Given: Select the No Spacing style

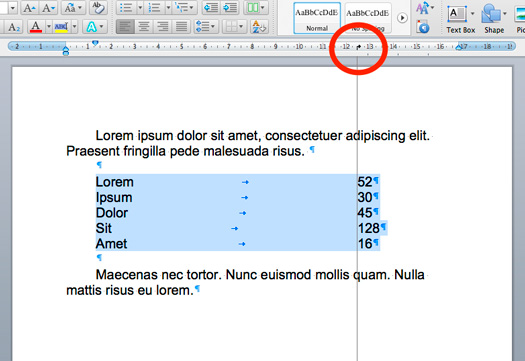Looking at the screenshot, I should (368, 18).
